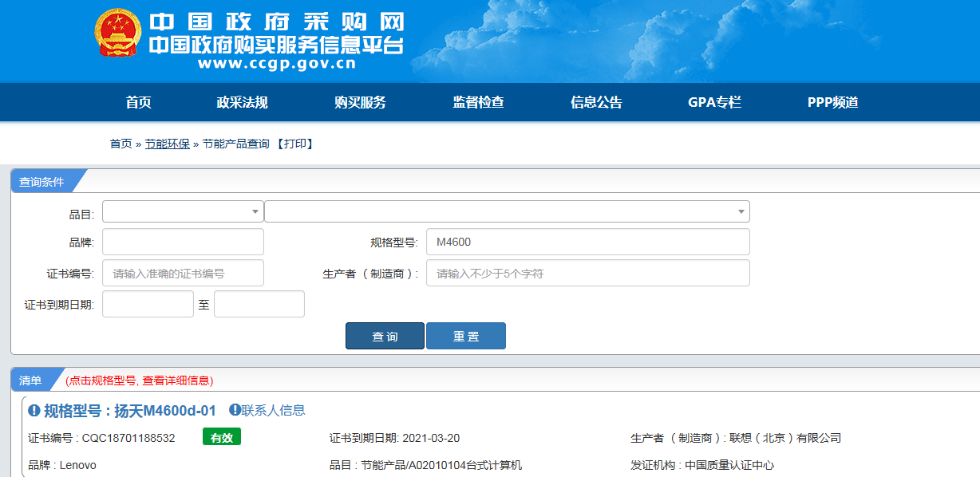Click the expiry date 2021-03-20 text

(x=431, y=438)
